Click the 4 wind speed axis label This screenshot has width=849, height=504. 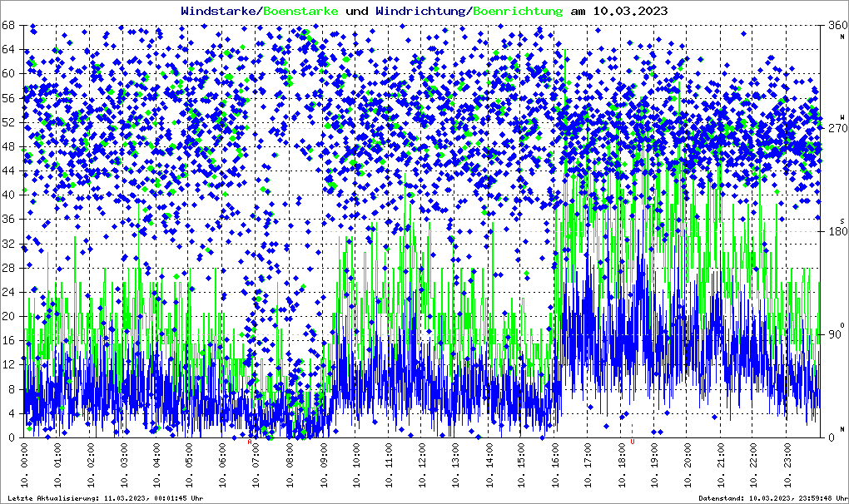pos(12,413)
